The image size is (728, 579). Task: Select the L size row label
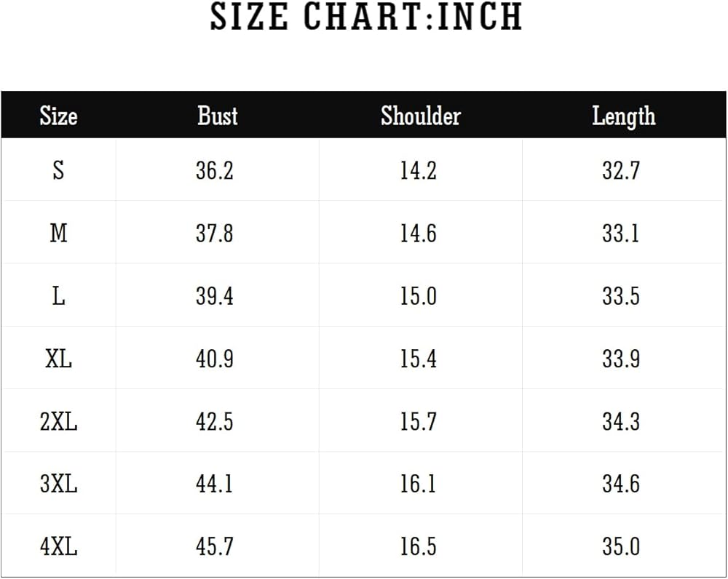[58, 296]
